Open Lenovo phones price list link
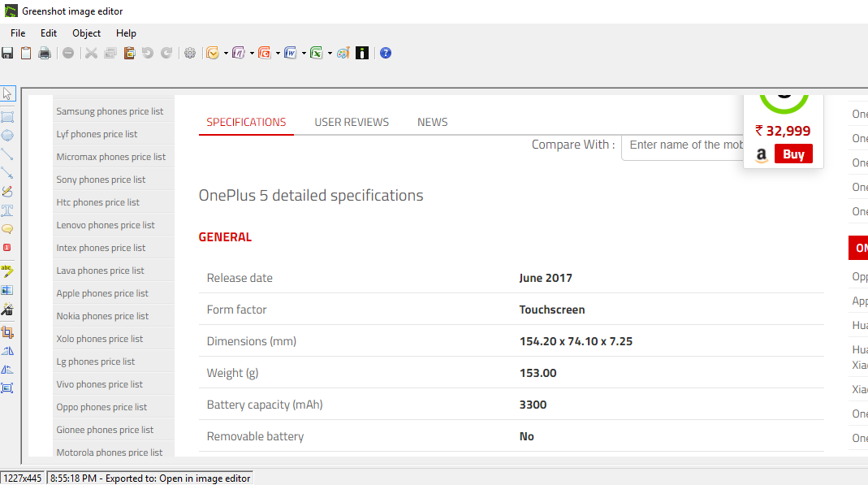Viewport: 868px width, 485px height. pyautogui.click(x=106, y=225)
